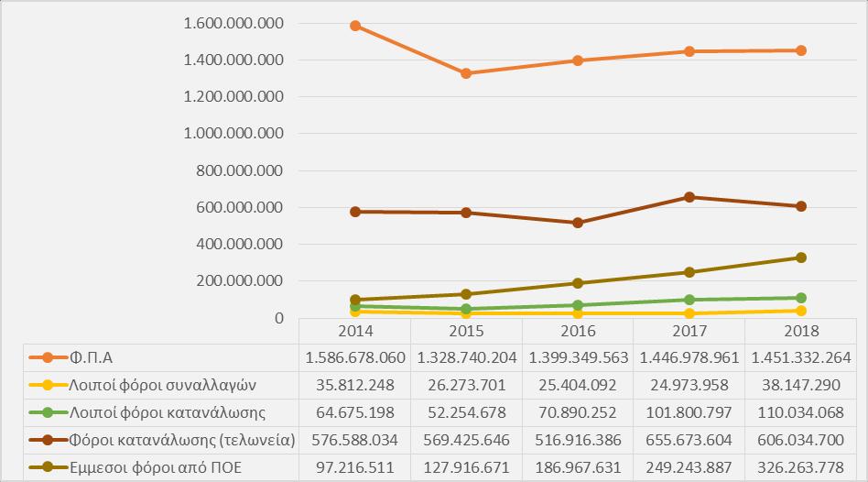
Task: Click the cell value 35.812.248
Action: pyautogui.click(x=355, y=385)
